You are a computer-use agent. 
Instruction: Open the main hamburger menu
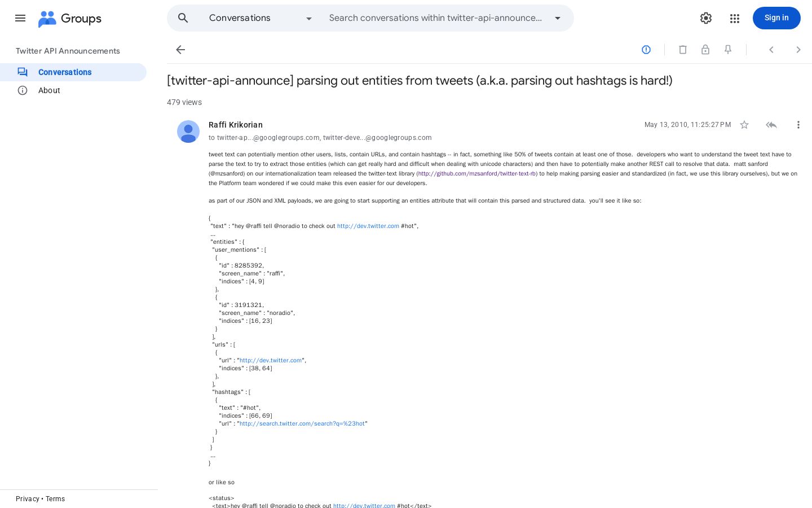click(x=20, y=18)
